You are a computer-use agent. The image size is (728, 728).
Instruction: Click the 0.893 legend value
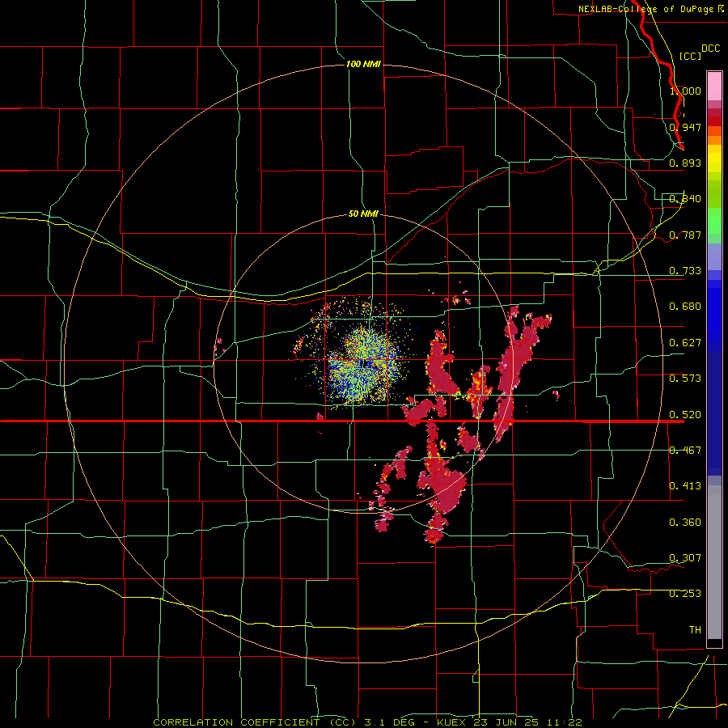pos(685,163)
